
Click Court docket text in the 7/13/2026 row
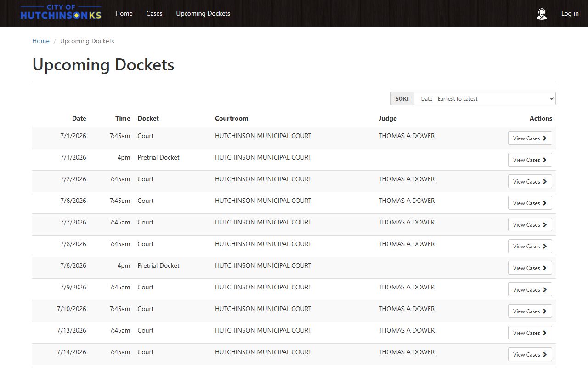pyautogui.click(x=146, y=330)
